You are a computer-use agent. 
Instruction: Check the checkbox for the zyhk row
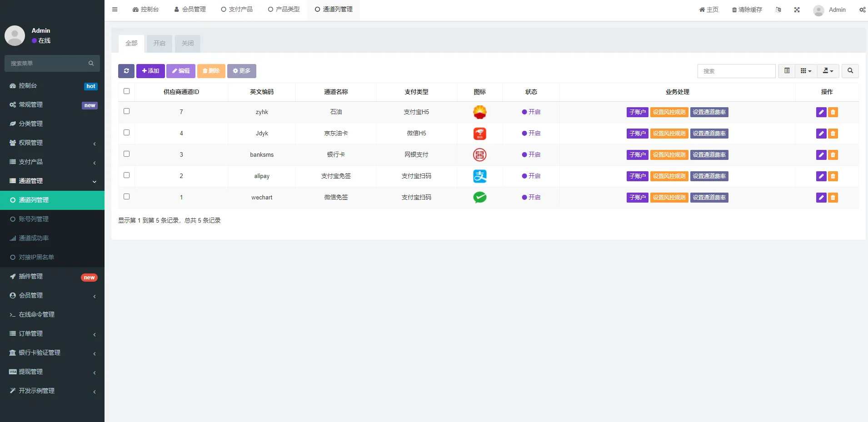pyautogui.click(x=126, y=111)
